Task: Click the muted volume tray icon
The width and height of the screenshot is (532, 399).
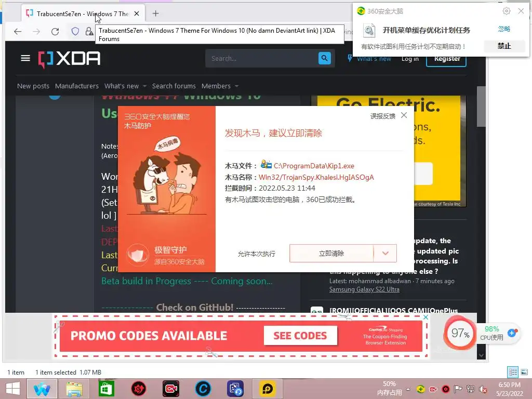Action: (483, 389)
